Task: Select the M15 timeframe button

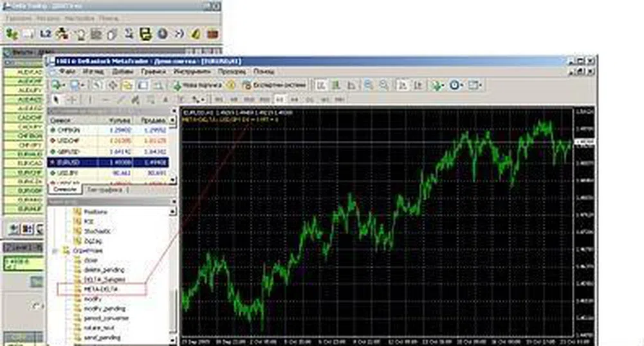Action: click(x=248, y=99)
